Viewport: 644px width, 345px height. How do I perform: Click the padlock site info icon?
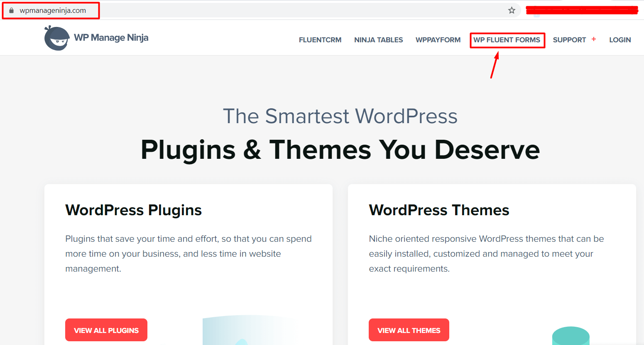click(x=11, y=10)
